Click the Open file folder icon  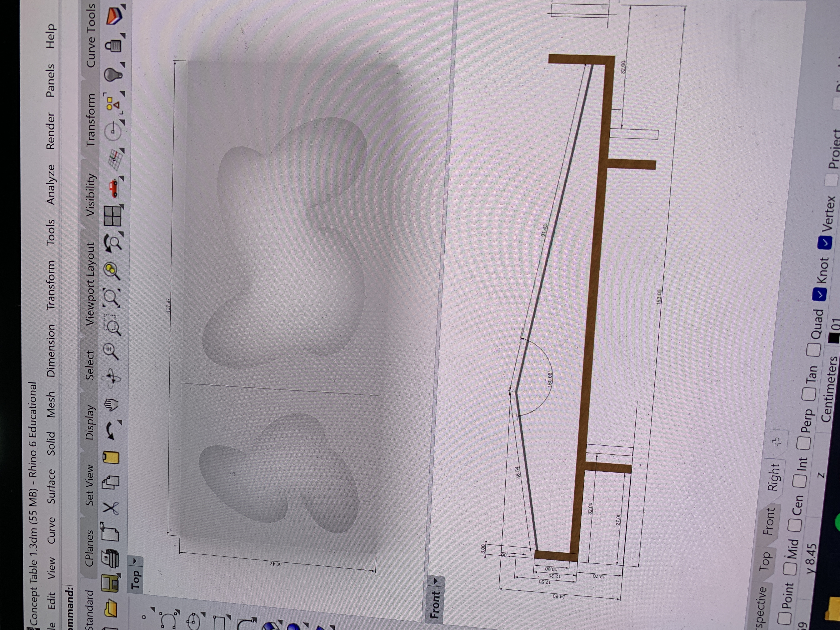[x=111, y=608]
